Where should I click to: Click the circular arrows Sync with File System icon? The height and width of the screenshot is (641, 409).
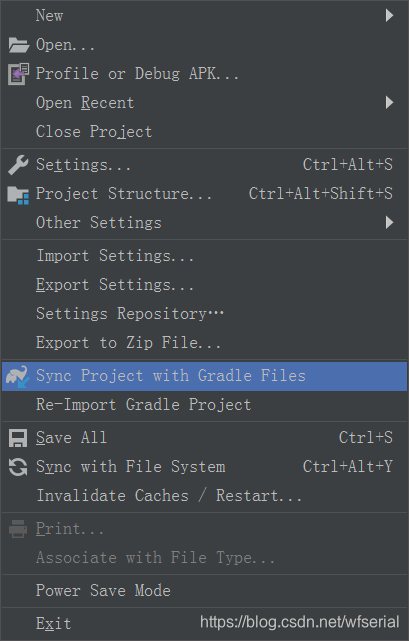18,467
